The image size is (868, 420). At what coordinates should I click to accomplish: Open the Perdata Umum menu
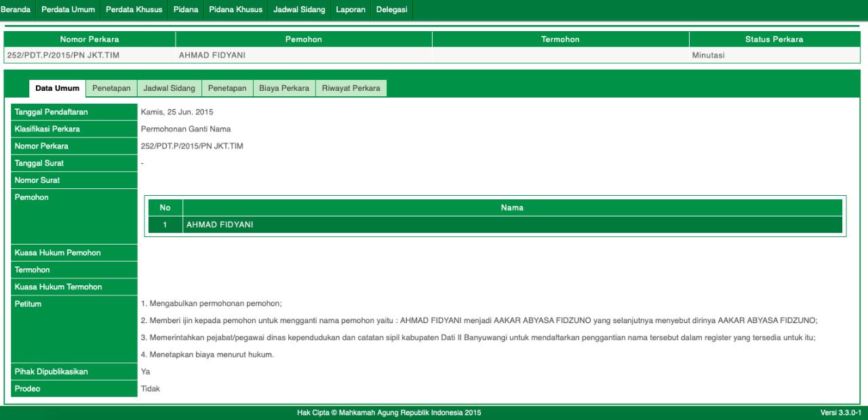tap(68, 9)
